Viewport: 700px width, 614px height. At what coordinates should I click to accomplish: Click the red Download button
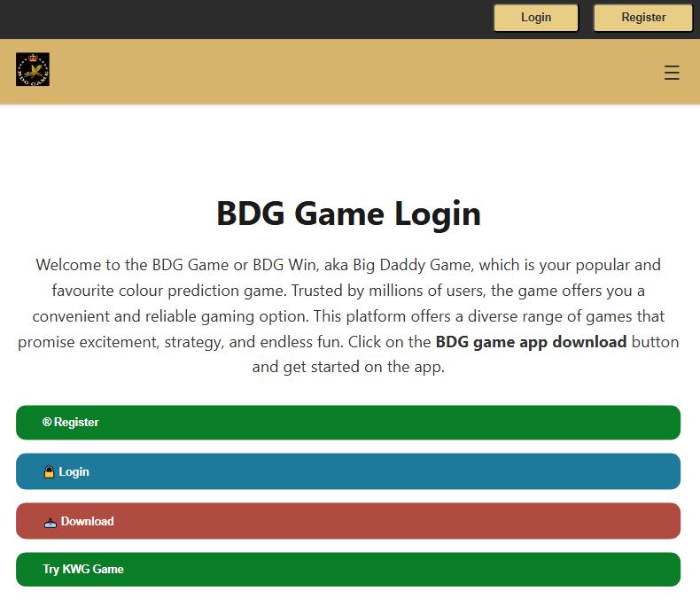point(348,521)
